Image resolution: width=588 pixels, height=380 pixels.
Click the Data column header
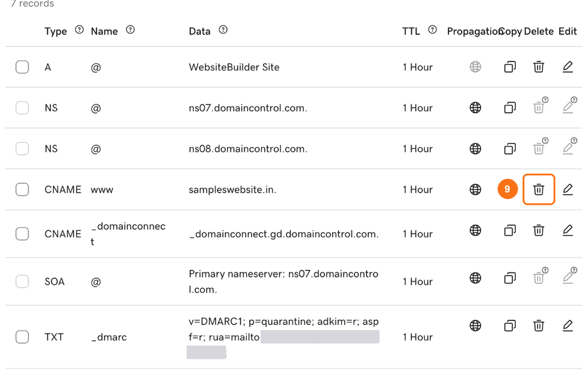pyautogui.click(x=200, y=31)
